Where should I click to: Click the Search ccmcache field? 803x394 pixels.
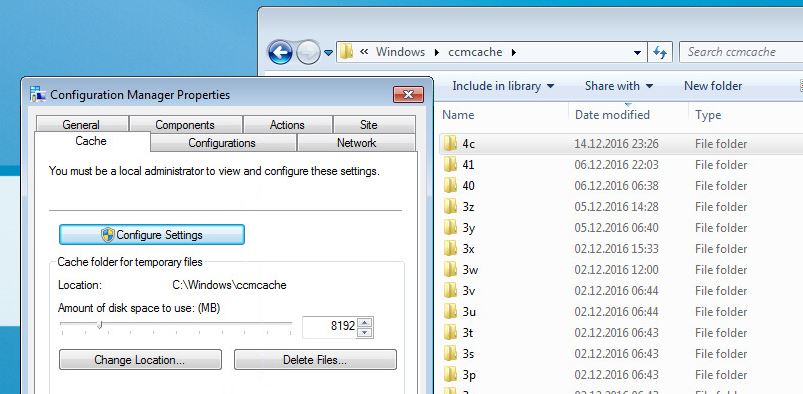pyautogui.click(x=741, y=52)
